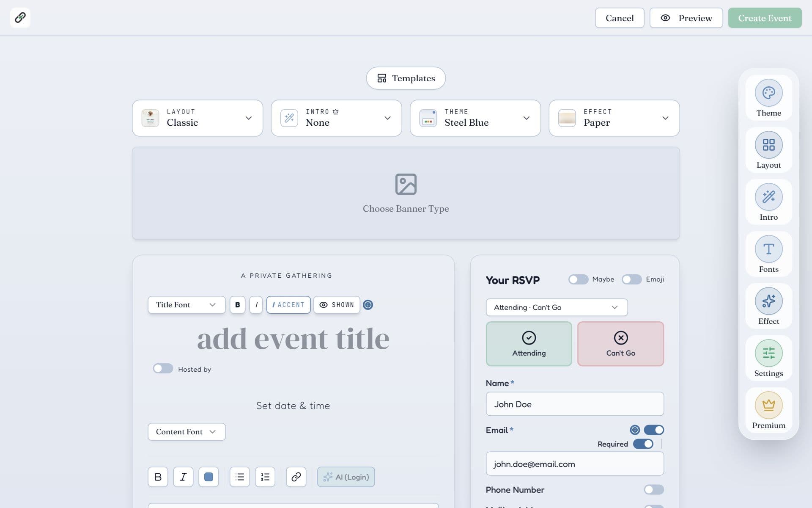
Task: Open the Settings sliders panel
Action: 768,358
